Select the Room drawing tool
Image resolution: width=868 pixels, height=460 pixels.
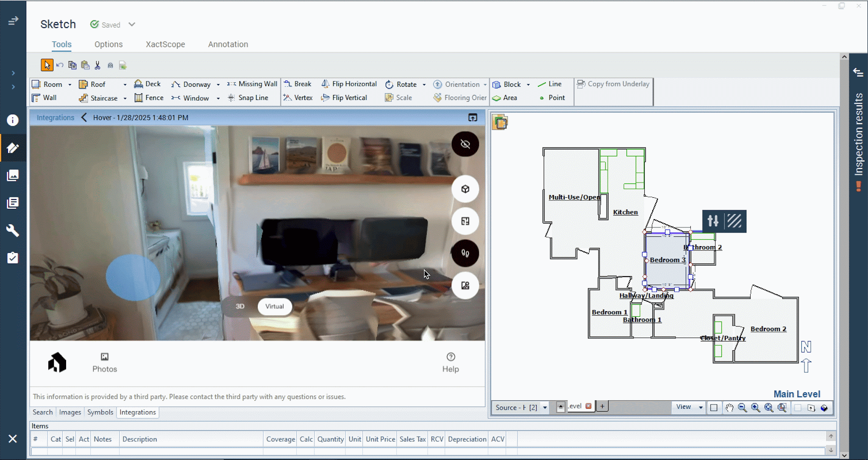pyautogui.click(x=47, y=84)
